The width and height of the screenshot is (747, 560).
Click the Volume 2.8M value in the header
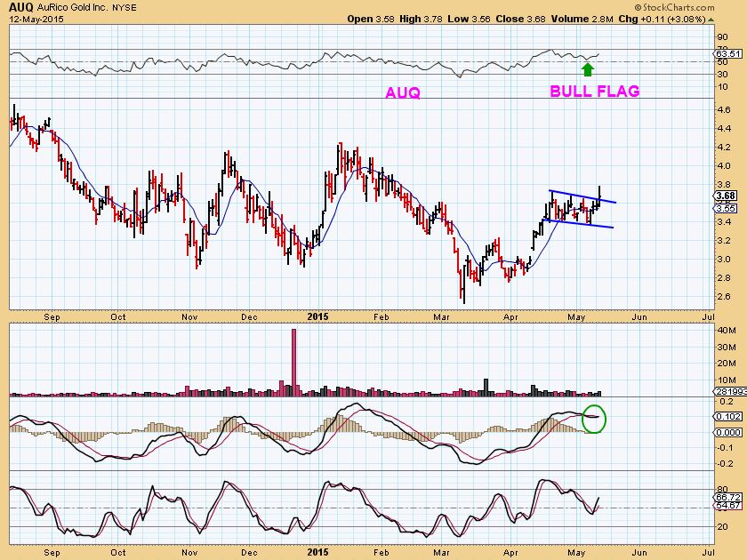tap(582, 19)
